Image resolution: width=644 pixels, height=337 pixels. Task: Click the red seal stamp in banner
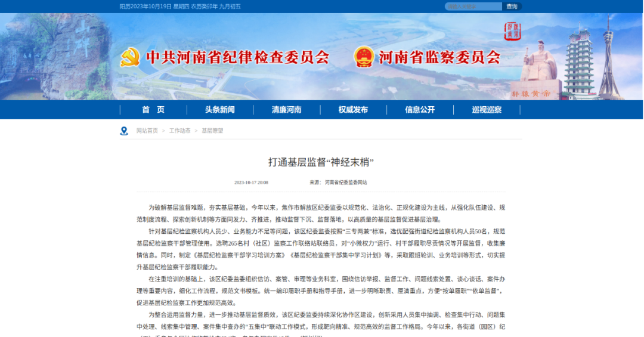(x=512, y=31)
